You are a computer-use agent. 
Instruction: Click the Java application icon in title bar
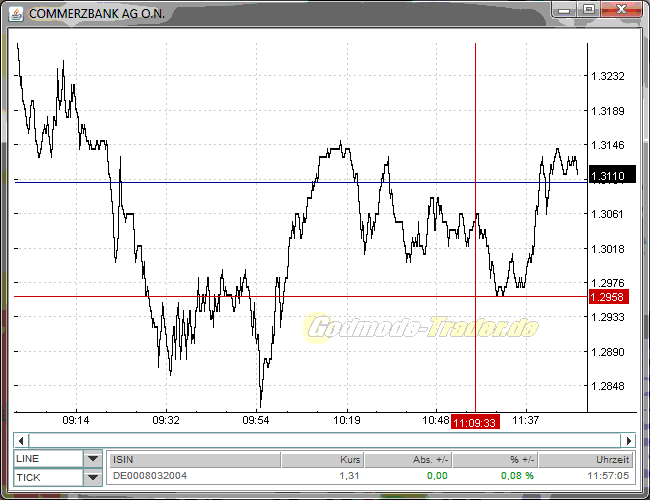[16, 14]
